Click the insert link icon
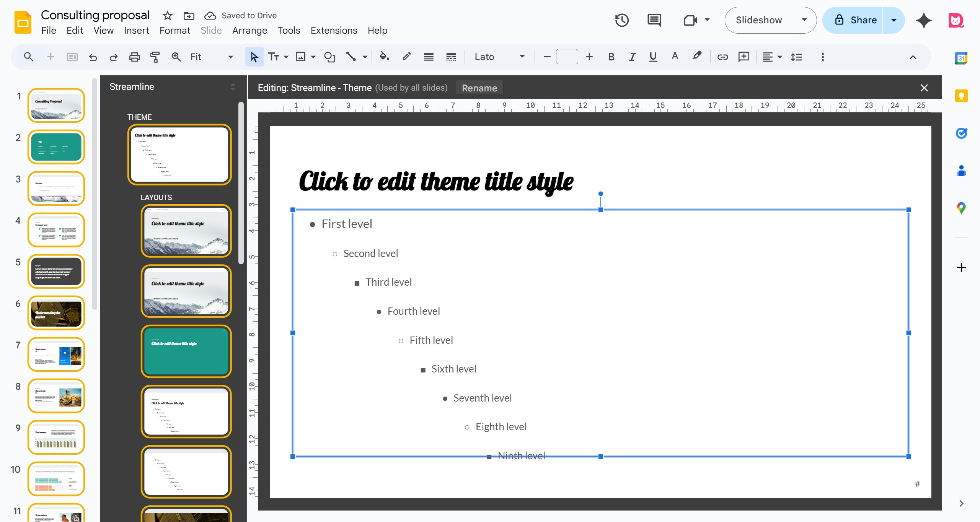Viewport: 980px width, 522px height. 722,57
